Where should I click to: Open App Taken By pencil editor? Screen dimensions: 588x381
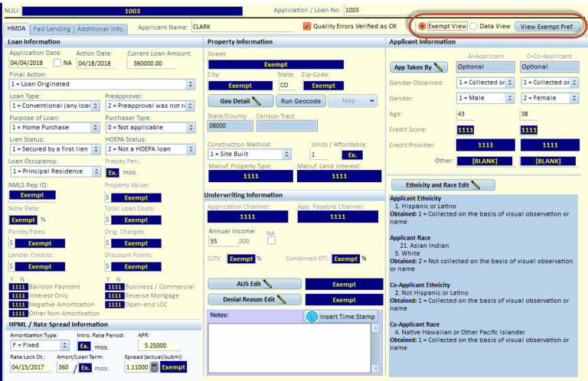[x=438, y=67]
